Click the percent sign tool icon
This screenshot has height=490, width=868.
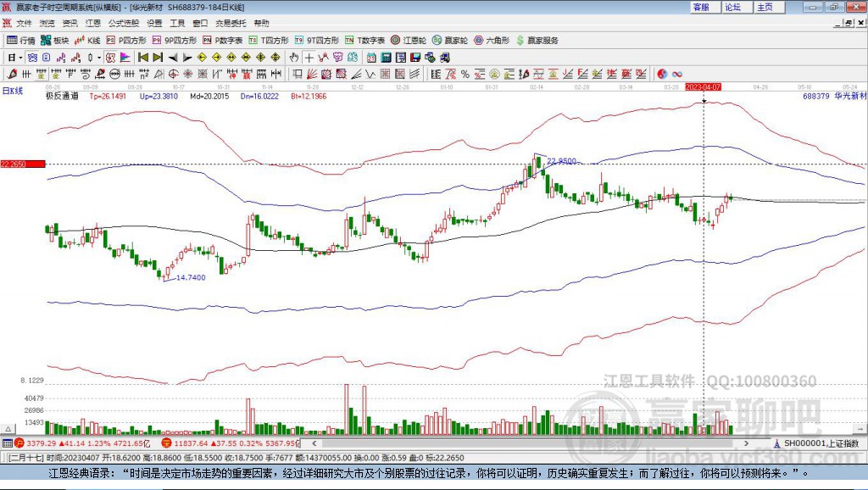click(465, 75)
